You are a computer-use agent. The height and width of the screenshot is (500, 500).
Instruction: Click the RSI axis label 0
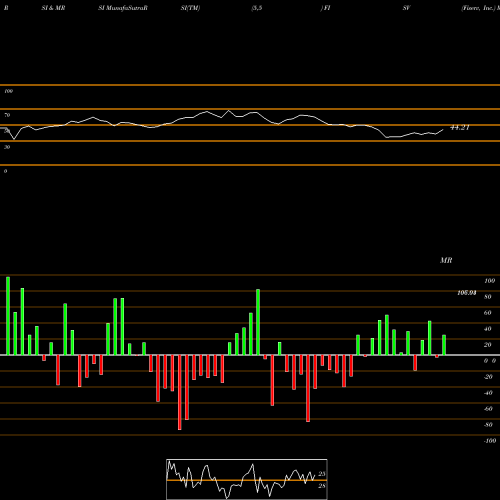point(5,171)
